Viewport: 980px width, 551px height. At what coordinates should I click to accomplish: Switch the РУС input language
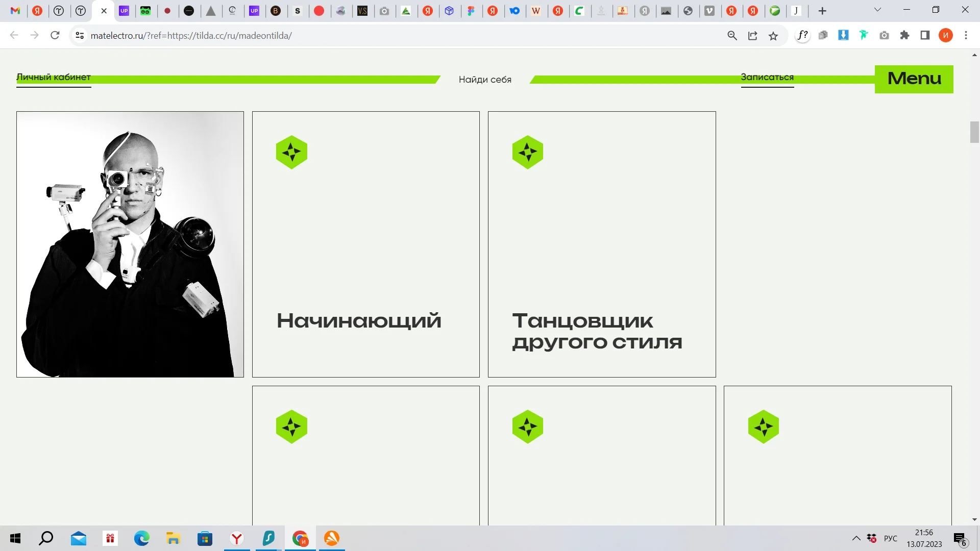pos(891,538)
